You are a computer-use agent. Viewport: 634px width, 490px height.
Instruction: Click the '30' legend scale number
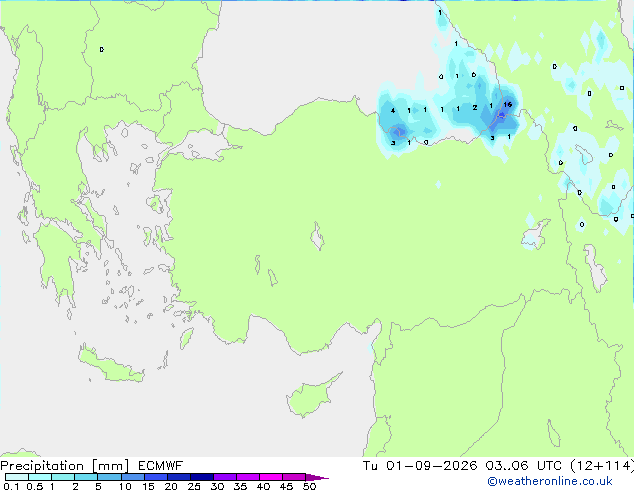pyautogui.click(x=217, y=486)
